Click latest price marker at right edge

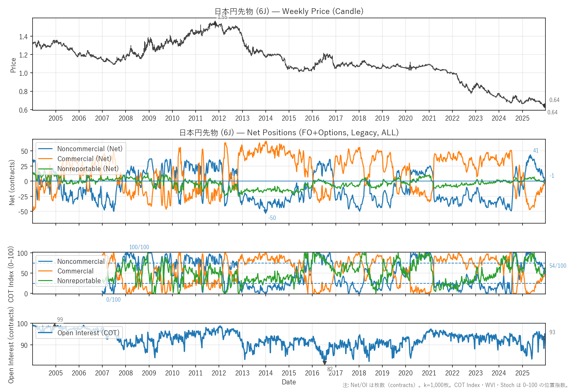[544, 106]
